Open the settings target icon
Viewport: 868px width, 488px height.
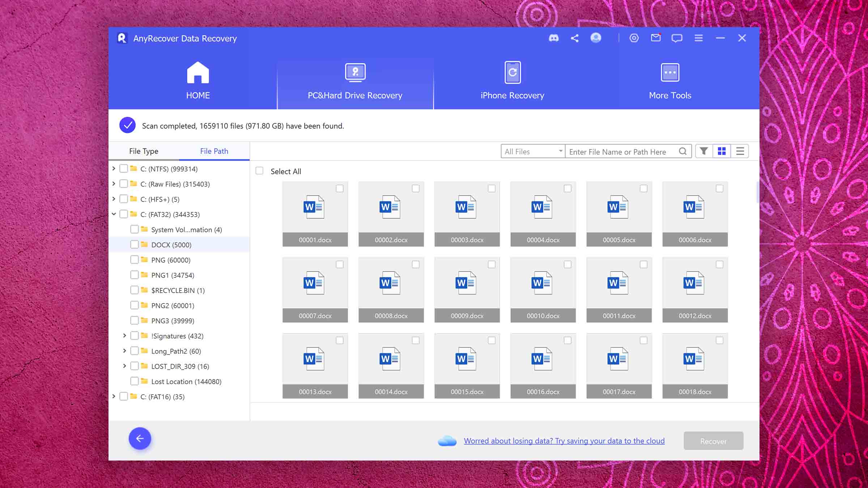634,38
